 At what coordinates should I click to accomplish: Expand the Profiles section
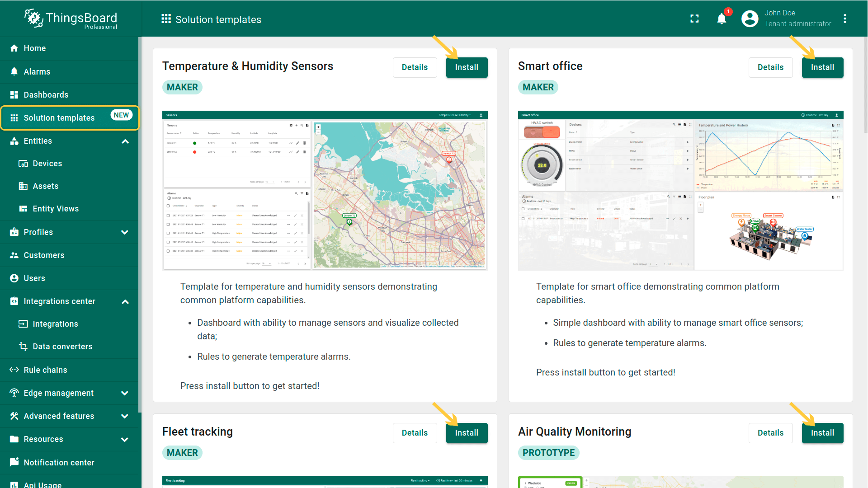coord(125,232)
